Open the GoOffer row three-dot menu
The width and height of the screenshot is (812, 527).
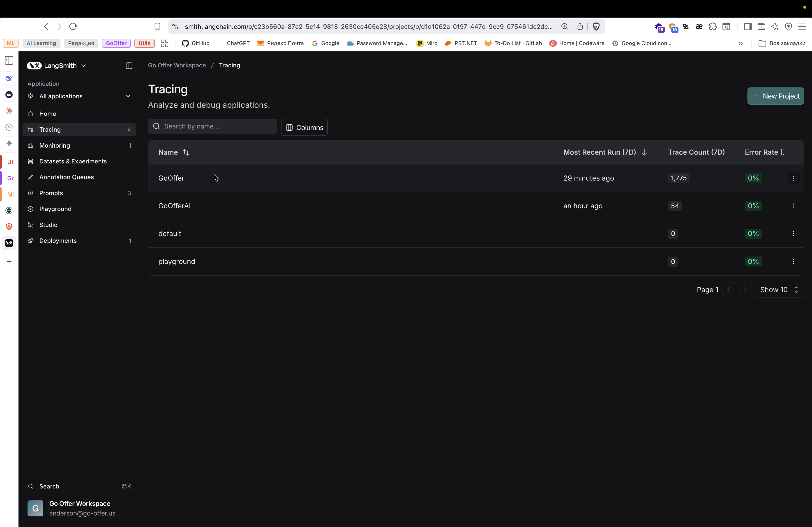tap(794, 178)
